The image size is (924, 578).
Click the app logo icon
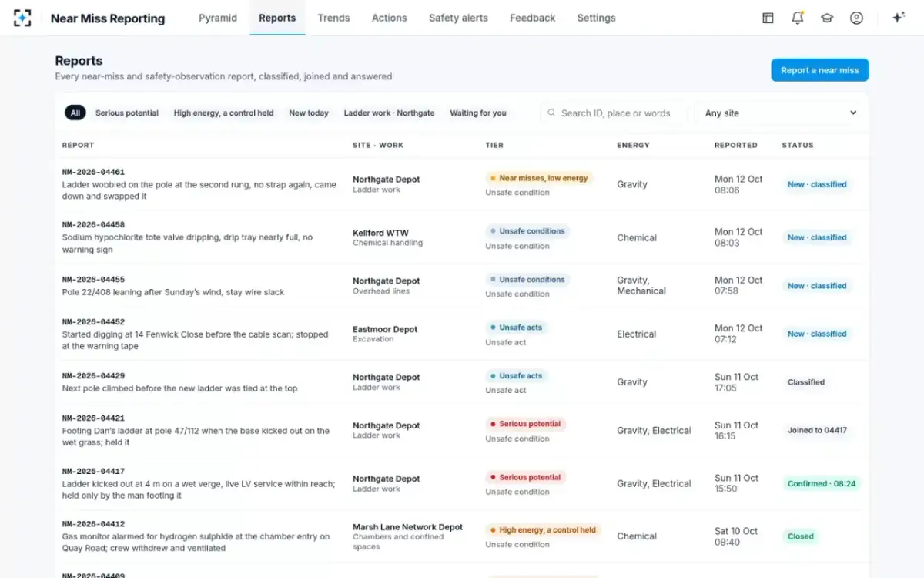(x=22, y=18)
